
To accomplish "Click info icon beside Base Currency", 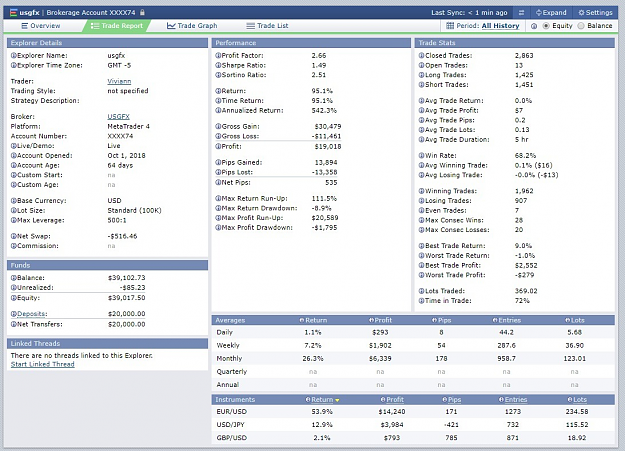I will click(14, 201).
